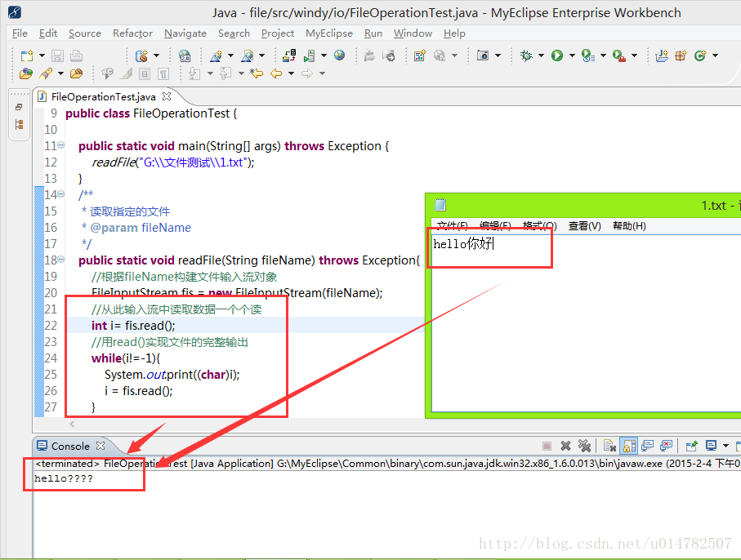This screenshot has height=560, width=741.
Task: Open the Search flashlight dropdown arrow
Action: point(60,73)
